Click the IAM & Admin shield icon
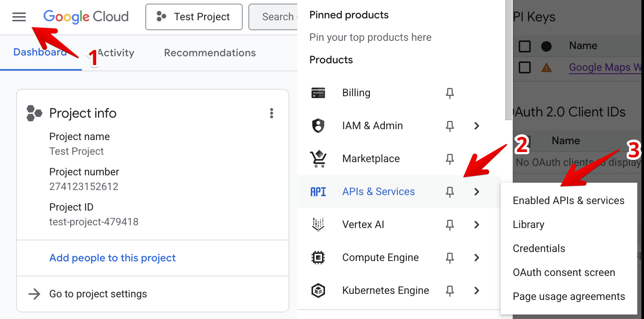The width and height of the screenshot is (644, 319). click(318, 126)
